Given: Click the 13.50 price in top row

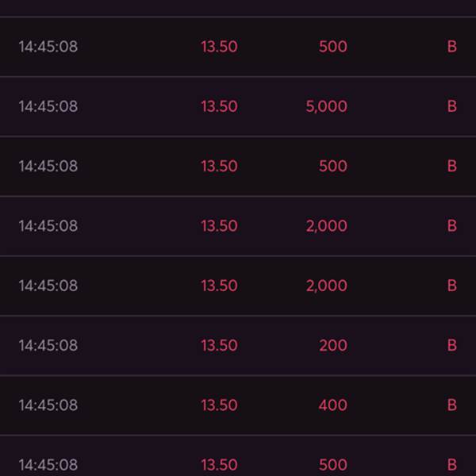Looking at the screenshot, I should tap(219, 47).
